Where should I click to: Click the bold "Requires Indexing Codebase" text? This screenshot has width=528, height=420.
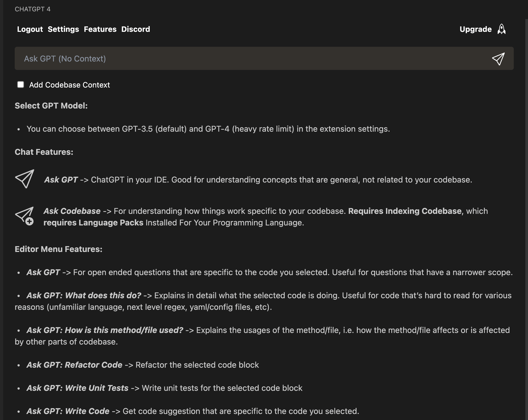pos(405,211)
